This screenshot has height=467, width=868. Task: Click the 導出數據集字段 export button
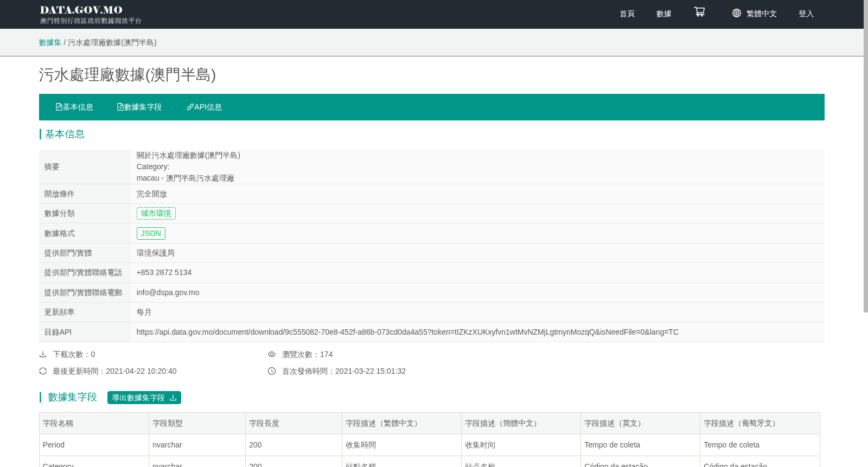(x=144, y=398)
